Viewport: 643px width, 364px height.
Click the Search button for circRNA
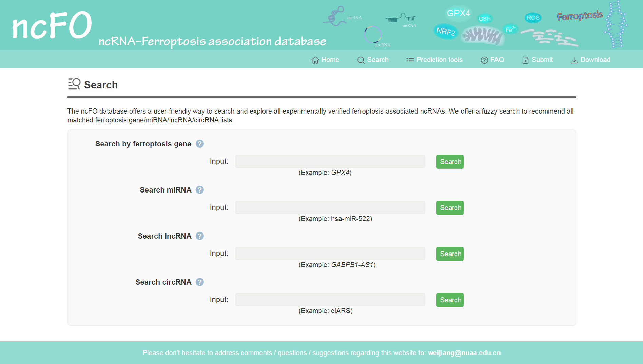point(450,300)
